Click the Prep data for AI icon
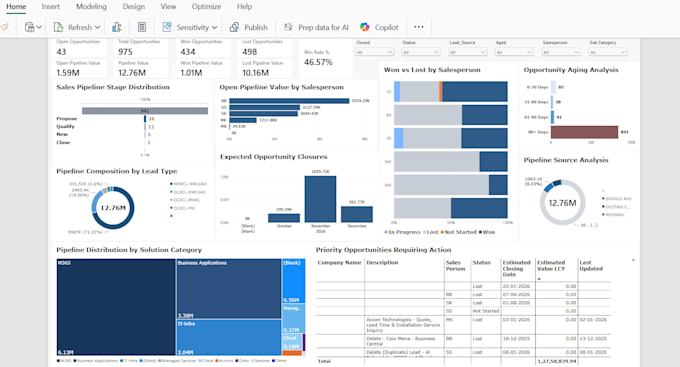 [x=288, y=27]
